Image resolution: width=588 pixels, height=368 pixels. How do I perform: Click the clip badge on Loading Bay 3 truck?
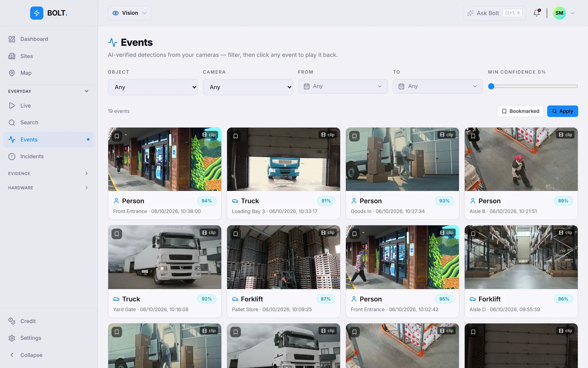[328, 135]
